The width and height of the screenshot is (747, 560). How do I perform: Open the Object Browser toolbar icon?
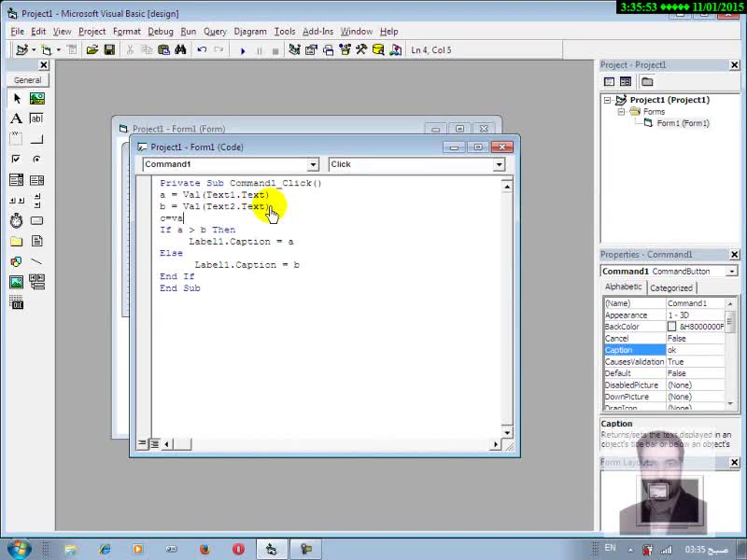point(345,49)
